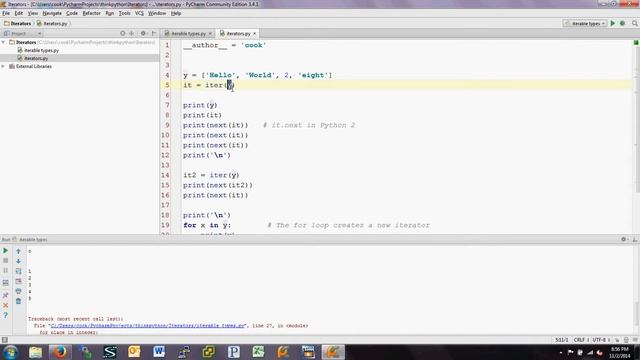The image size is (640, 360).
Task: Expand External Libraries tree node
Action: point(4,66)
